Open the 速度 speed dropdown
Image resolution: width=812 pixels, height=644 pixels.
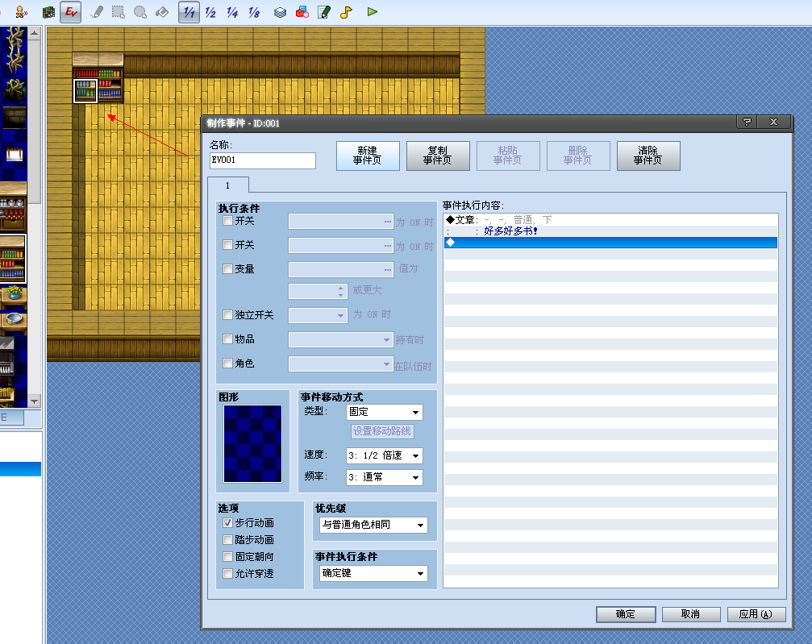(x=385, y=455)
